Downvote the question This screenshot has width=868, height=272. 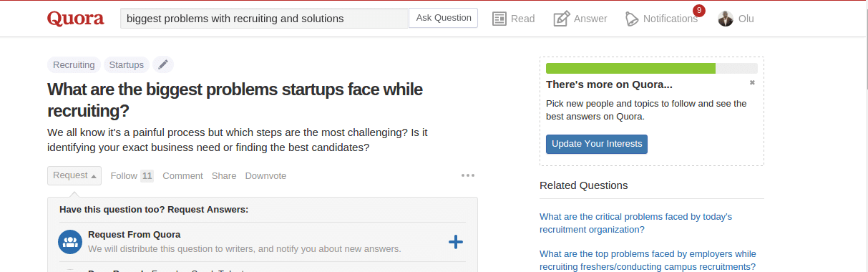[265, 175]
